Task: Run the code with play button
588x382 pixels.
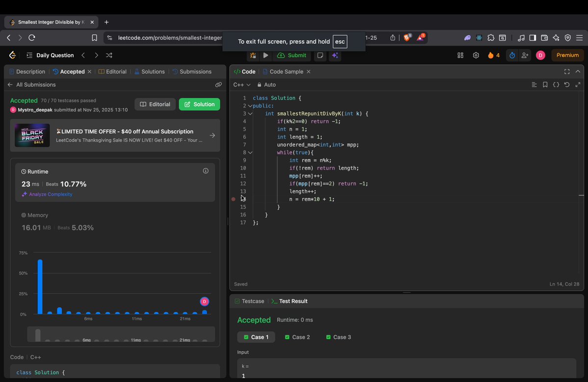Action: click(x=265, y=55)
